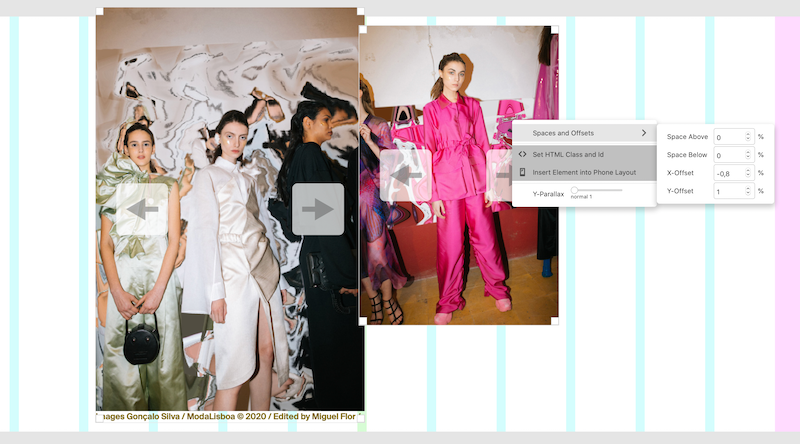
Task: Click the X-Offset value field
Action: pos(727,173)
